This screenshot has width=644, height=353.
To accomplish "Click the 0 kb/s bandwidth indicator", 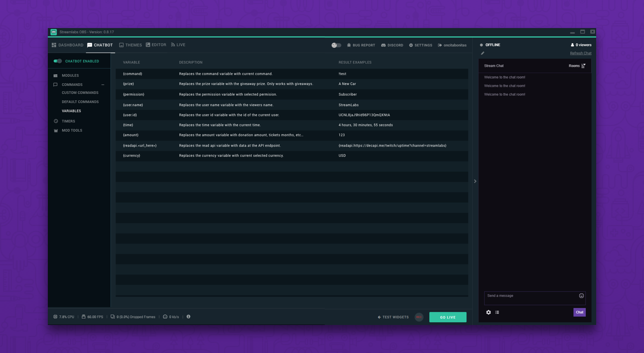I will click(x=171, y=317).
